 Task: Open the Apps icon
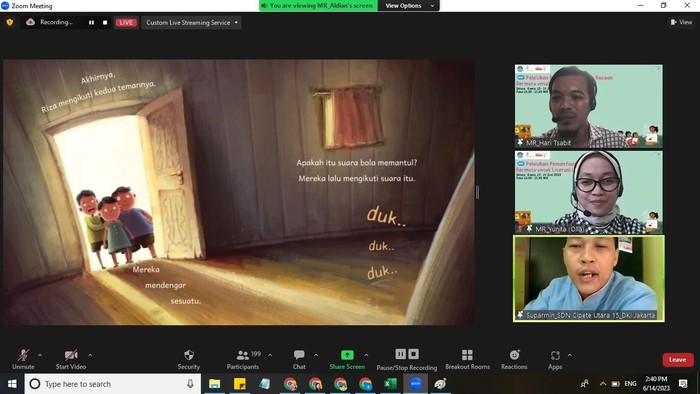pyautogui.click(x=555, y=355)
